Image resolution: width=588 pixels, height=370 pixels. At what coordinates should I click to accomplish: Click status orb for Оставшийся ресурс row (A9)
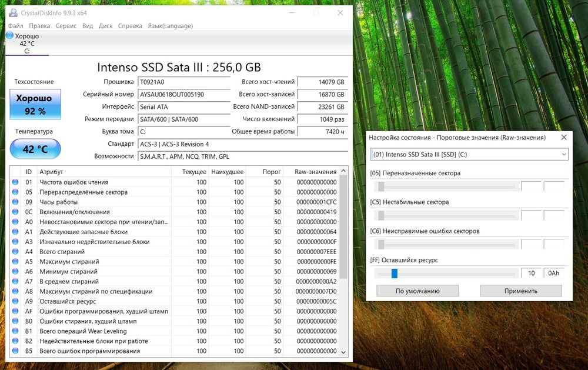(x=15, y=301)
